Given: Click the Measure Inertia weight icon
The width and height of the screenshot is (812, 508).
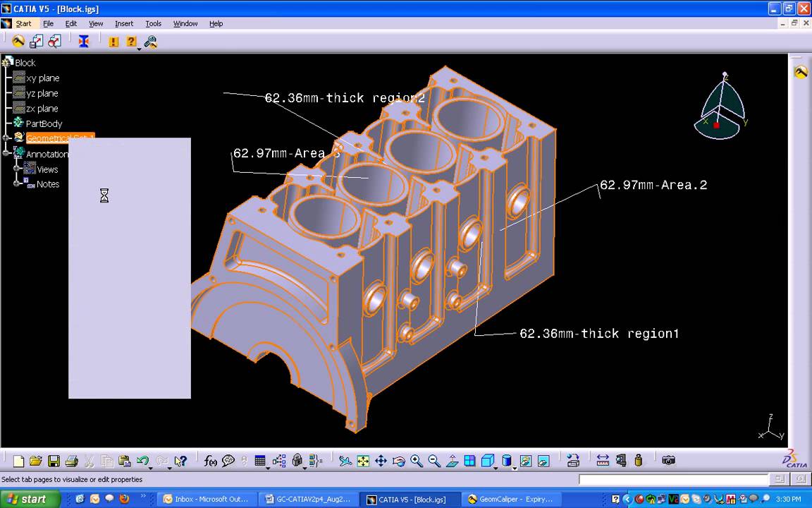Looking at the screenshot, I should [638, 460].
